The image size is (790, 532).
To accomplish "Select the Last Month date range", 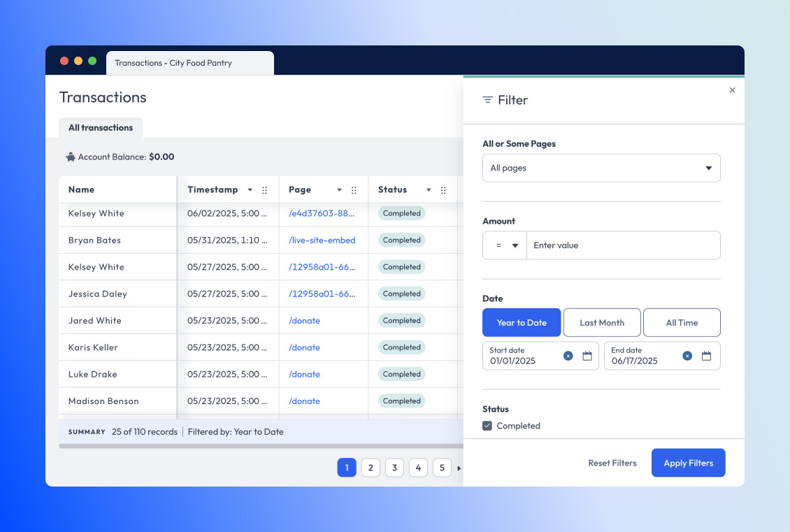I will click(x=602, y=322).
